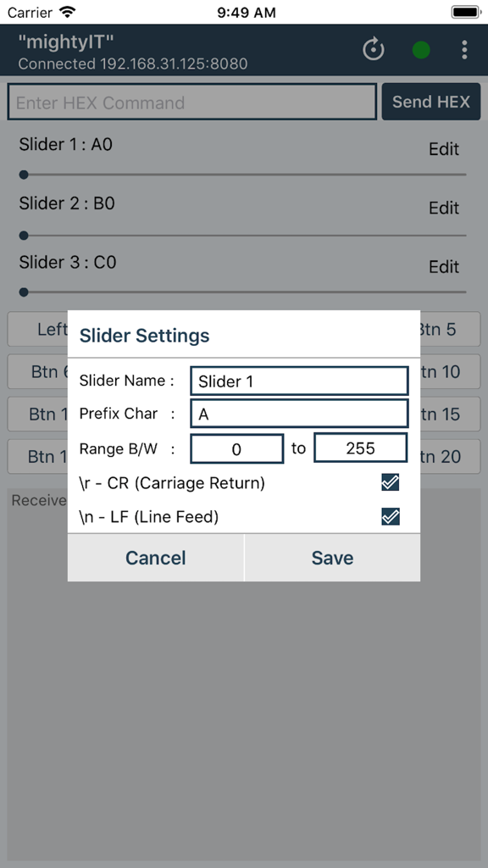Click the Slider Name input field
Viewport: 488px width, 868px height.
298,381
